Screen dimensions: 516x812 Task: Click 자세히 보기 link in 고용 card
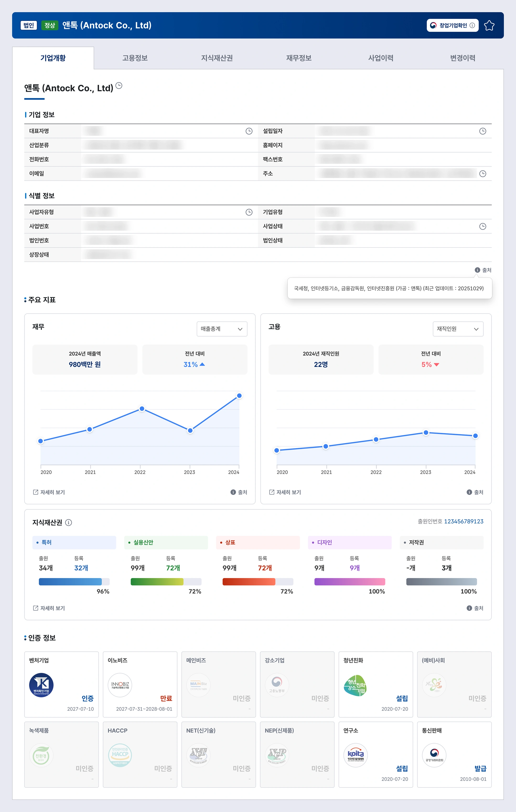285,492
